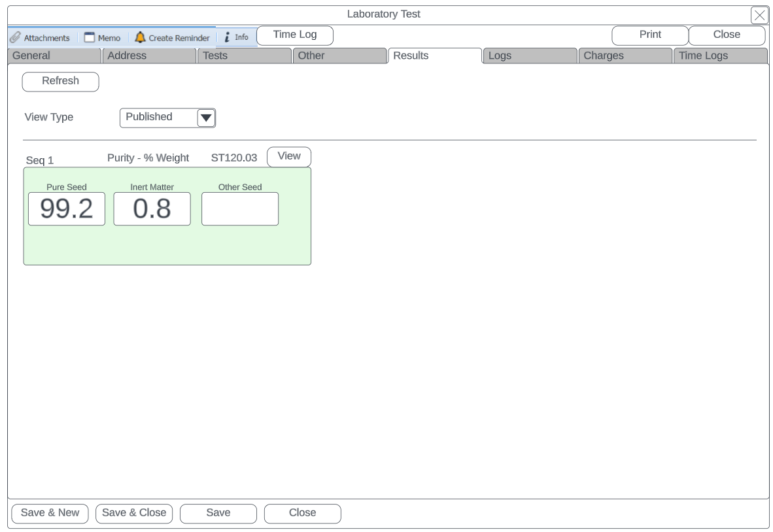Click the Seq 1 label
Image resolution: width=773 pixels, height=532 pixels.
tap(39, 160)
